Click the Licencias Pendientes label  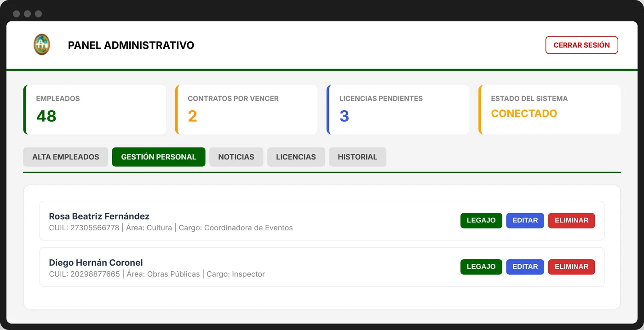pyautogui.click(x=381, y=98)
